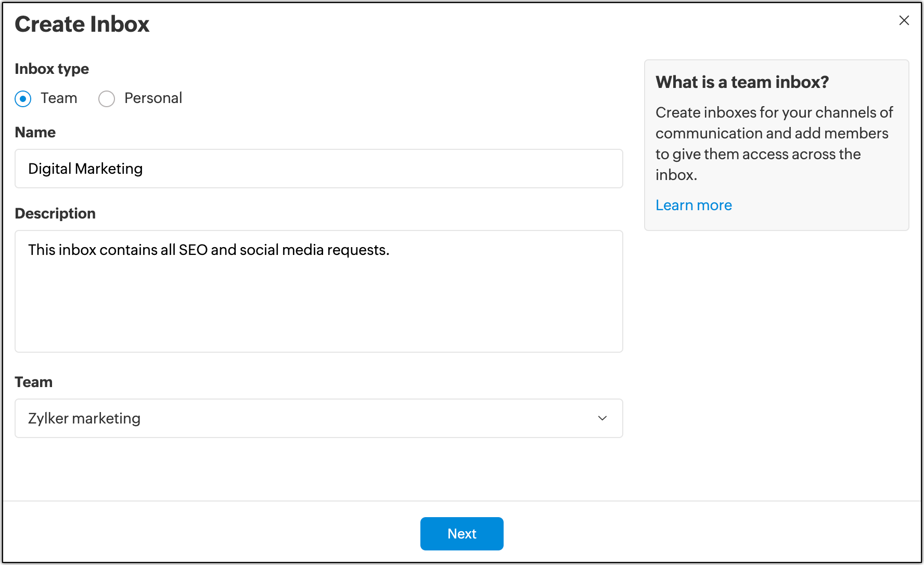924x565 pixels.
Task: Click the Personal option label text
Action: click(x=153, y=98)
